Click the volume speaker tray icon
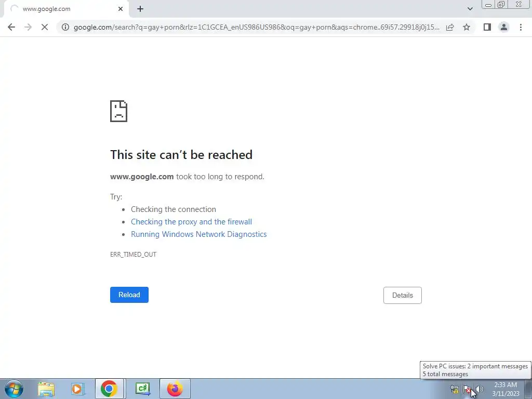The image size is (532, 399). click(479, 390)
